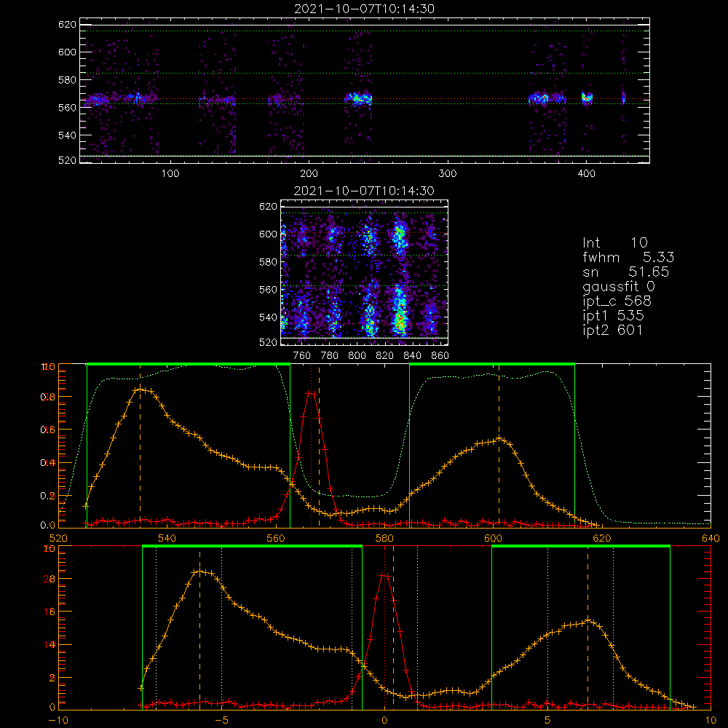
Task: Select the 'sn 51.65' readout
Action: pos(626,272)
